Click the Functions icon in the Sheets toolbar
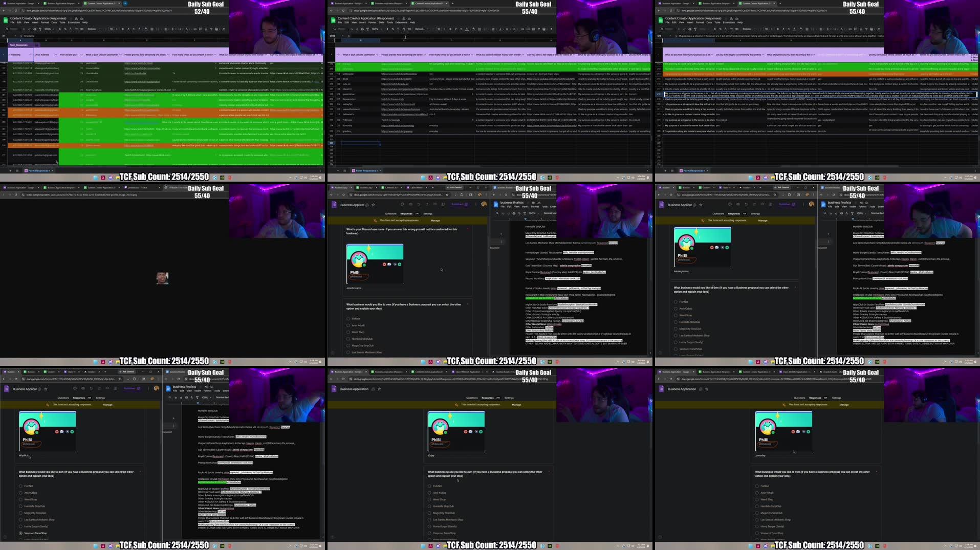Screen dimensions: 980x550 click(x=224, y=29)
